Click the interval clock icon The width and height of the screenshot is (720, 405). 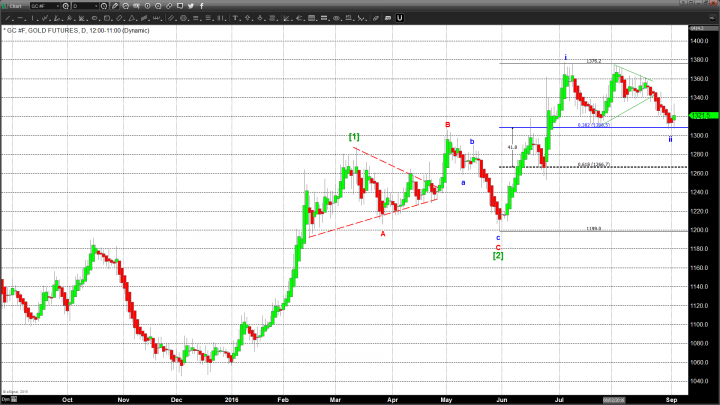[x=104, y=6]
